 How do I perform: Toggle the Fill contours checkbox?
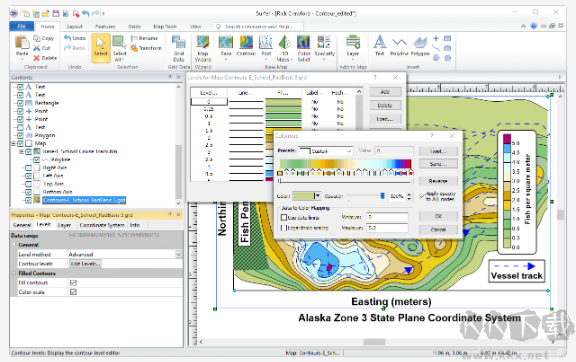(73, 283)
